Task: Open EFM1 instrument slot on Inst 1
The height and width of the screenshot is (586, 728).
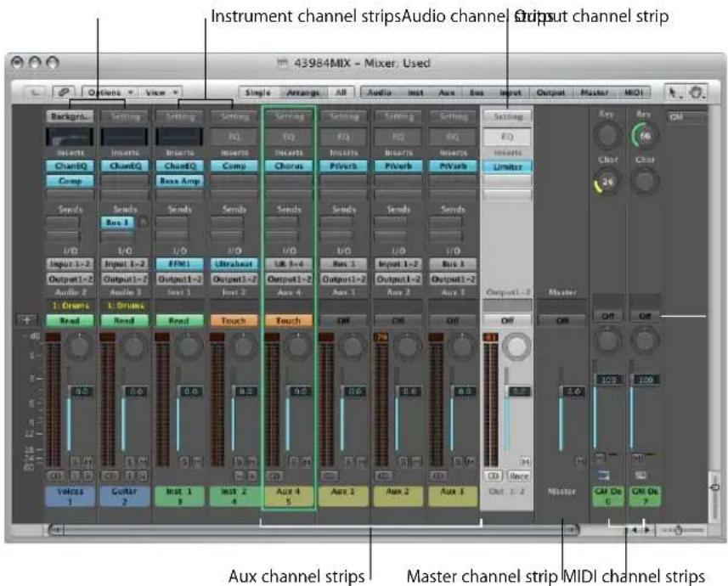Action: point(179,264)
